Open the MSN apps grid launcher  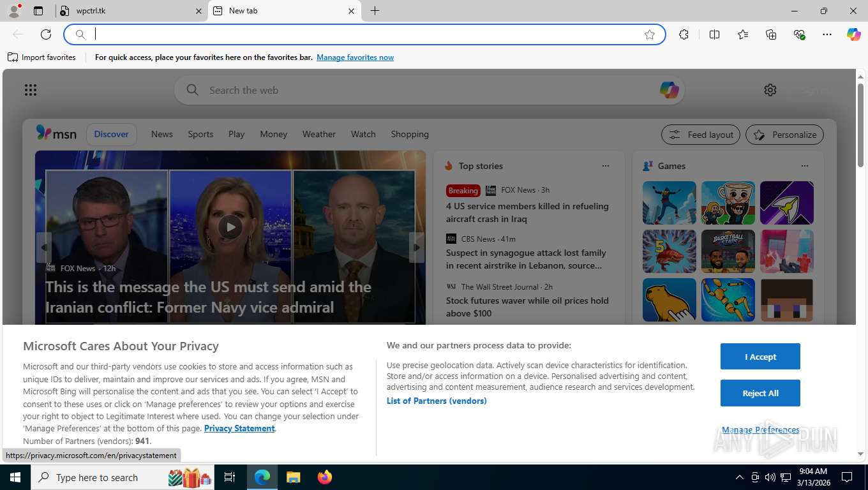click(x=31, y=90)
